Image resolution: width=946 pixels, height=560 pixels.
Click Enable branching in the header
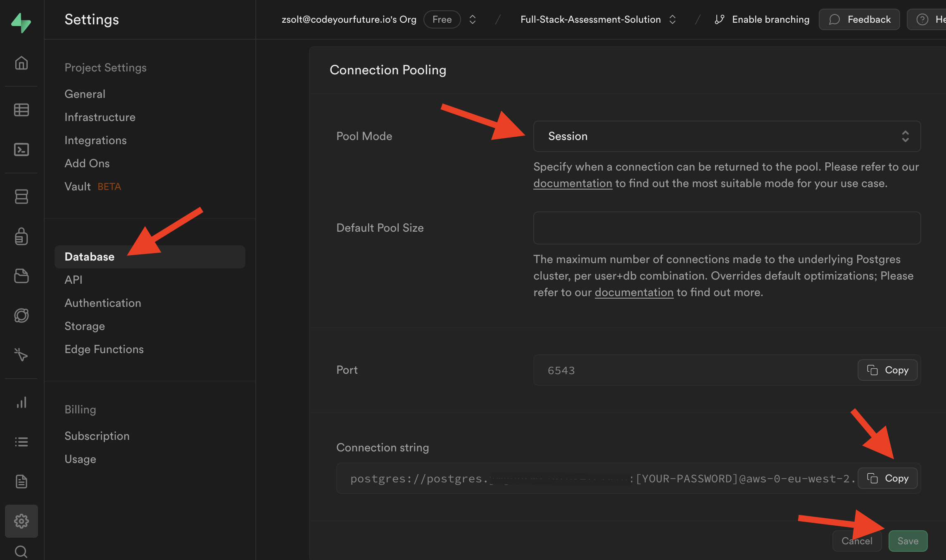pyautogui.click(x=770, y=19)
